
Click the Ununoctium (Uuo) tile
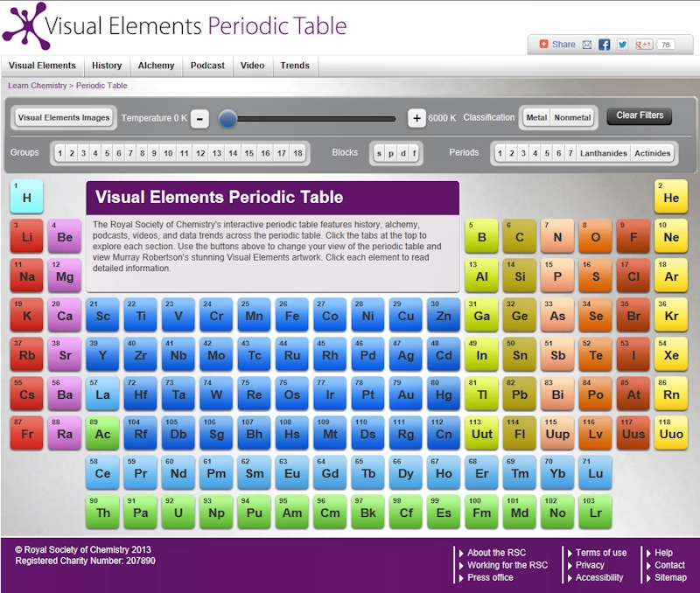[671, 433]
